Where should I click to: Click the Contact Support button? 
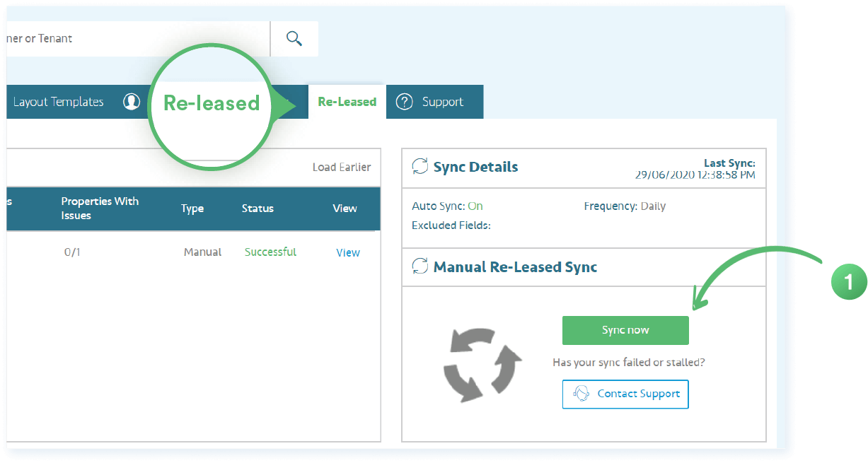625,394
